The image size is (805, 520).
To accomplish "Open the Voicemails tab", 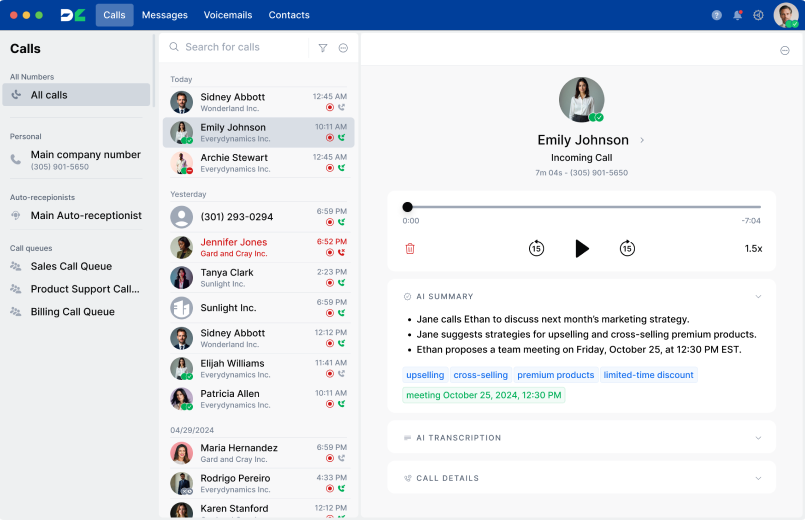I will coord(228,15).
